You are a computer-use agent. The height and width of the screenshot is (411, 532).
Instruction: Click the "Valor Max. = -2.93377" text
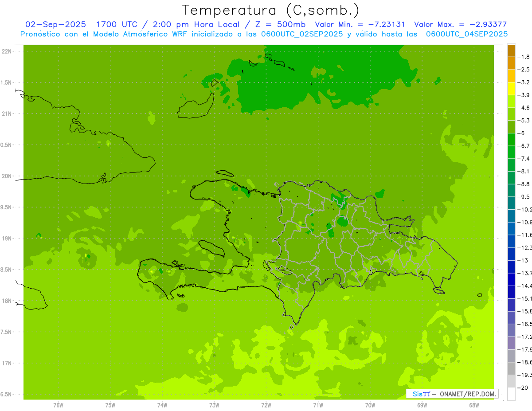tap(460, 24)
